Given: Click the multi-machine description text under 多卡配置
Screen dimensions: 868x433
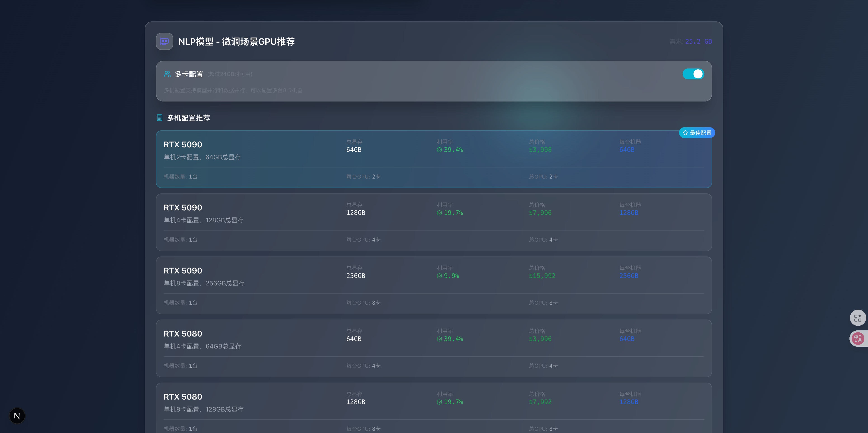Looking at the screenshot, I should click(233, 90).
